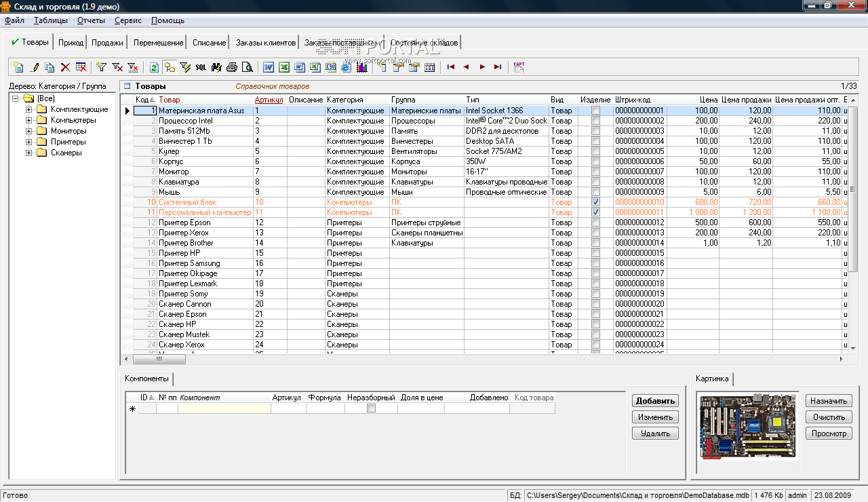This screenshot has width=868, height=502.
Task: Click the Назначить picture button
Action: [x=829, y=401]
